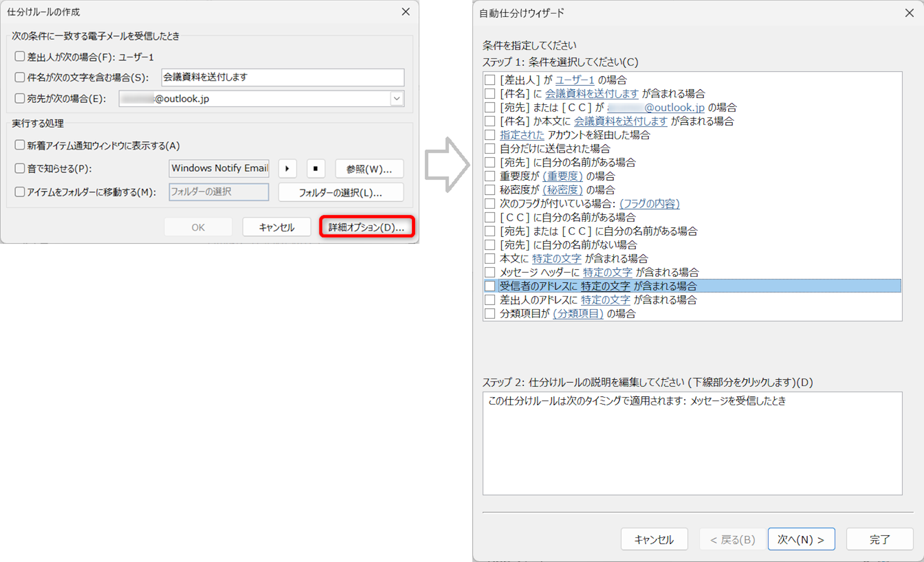924x562 pixels.
Task: Click the フラグの内容 link
Action: [649, 203]
